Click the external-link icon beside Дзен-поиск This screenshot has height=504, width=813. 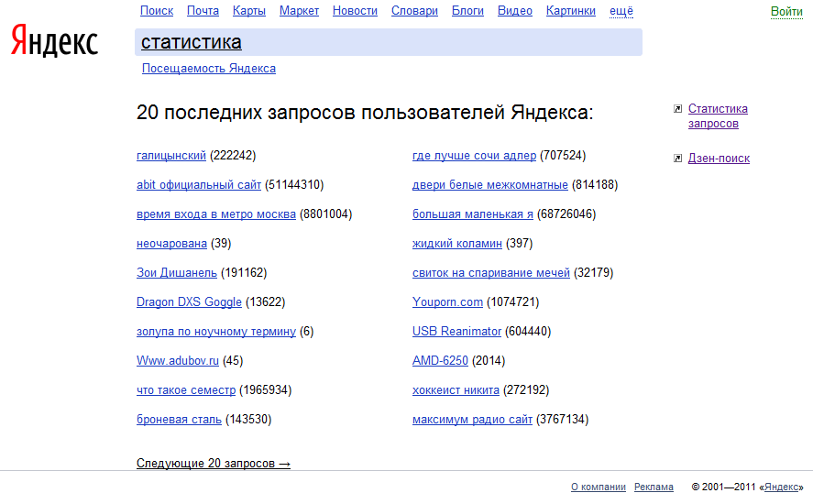[x=677, y=159]
